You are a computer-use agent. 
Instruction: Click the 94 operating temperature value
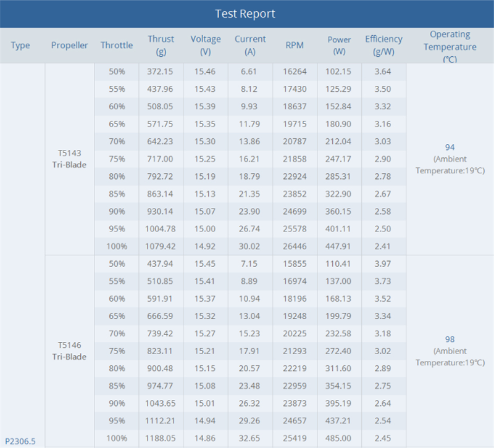[450, 147]
